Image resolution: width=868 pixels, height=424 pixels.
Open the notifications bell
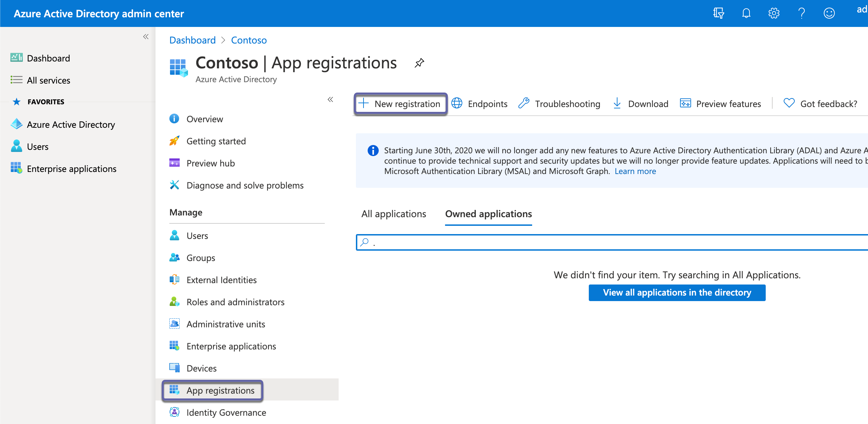(746, 13)
